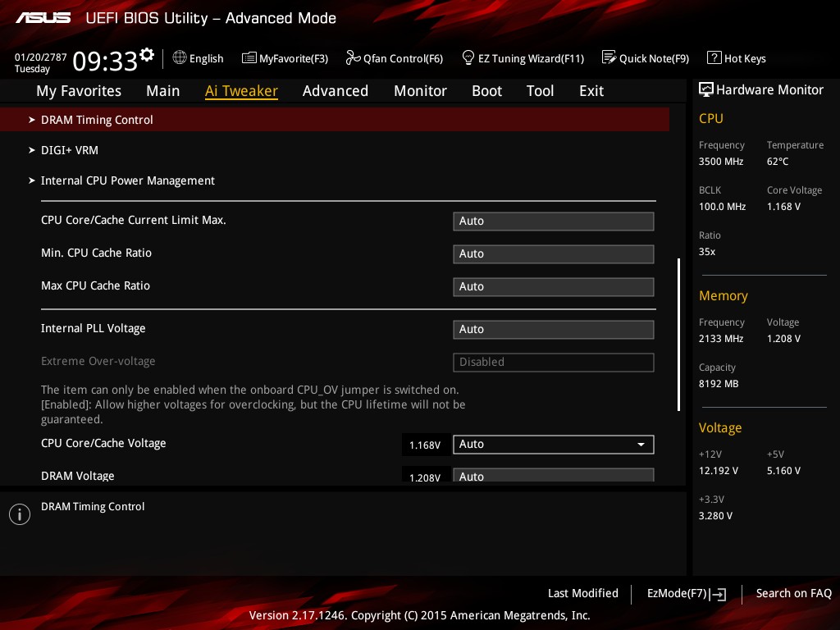Click the settings gear next to clock

click(147, 55)
